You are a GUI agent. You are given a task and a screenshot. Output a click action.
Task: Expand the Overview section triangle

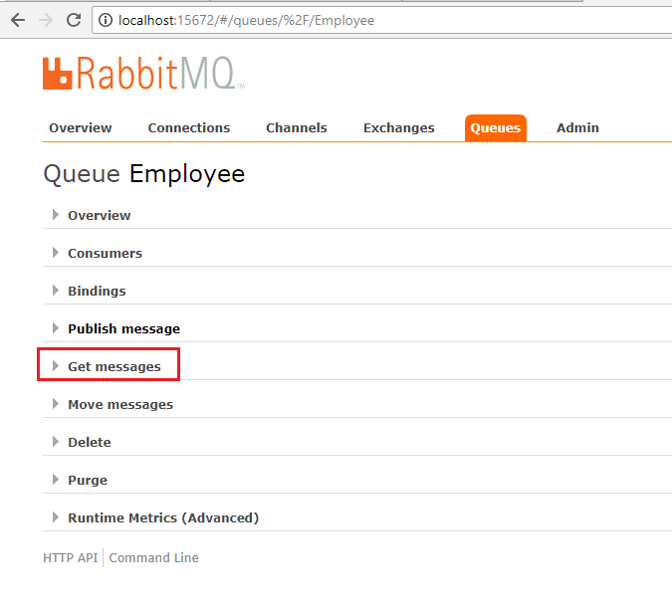[56, 215]
